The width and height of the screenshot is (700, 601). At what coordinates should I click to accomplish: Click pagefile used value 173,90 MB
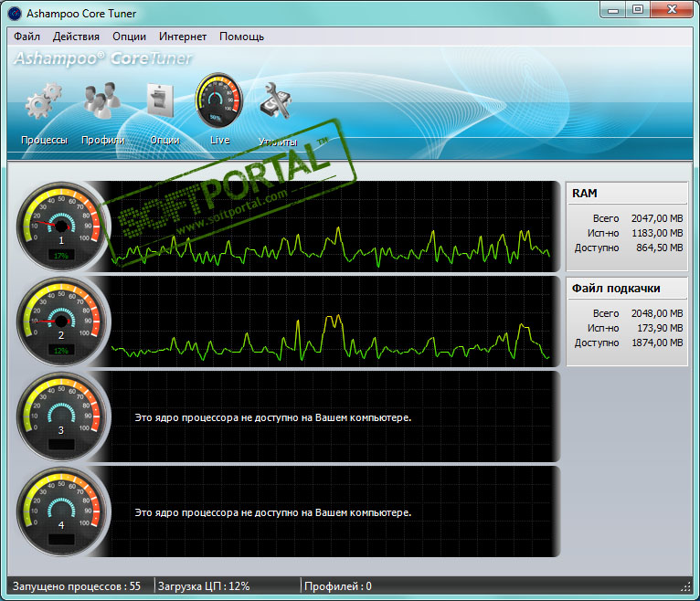(x=660, y=328)
